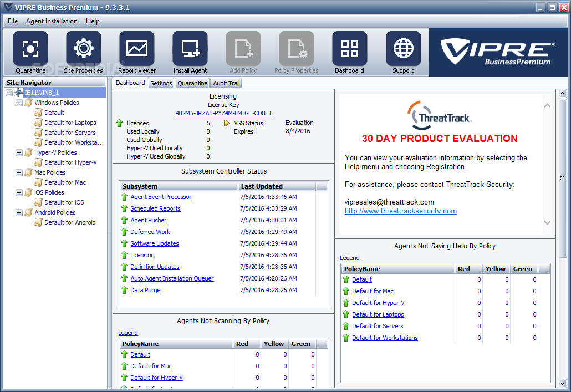The width and height of the screenshot is (571, 392).
Task: Collapse the Android Policies tree branch
Action: click(19, 212)
